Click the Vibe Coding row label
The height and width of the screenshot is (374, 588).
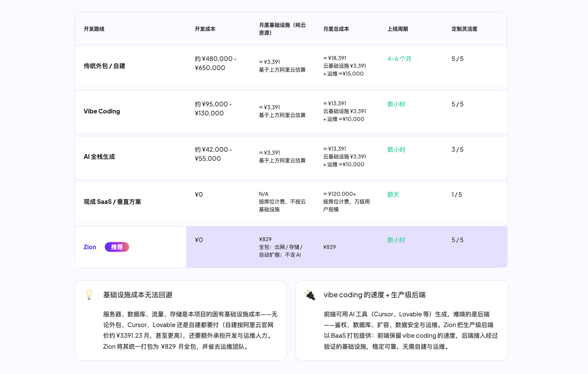(102, 112)
